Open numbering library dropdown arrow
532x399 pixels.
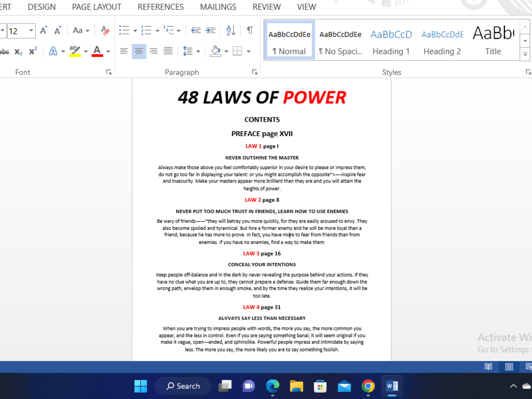[x=157, y=31]
